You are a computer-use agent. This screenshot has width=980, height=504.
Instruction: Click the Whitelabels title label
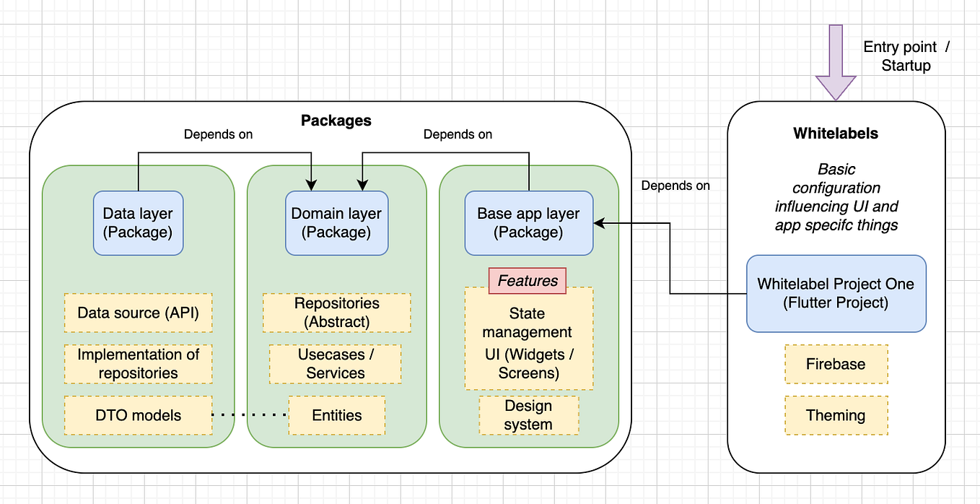click(836, 134)
